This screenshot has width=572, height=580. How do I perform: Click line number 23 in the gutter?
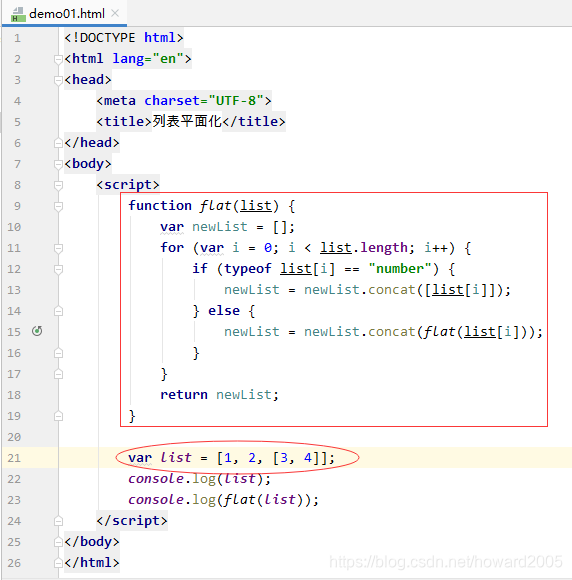point(14,500)
